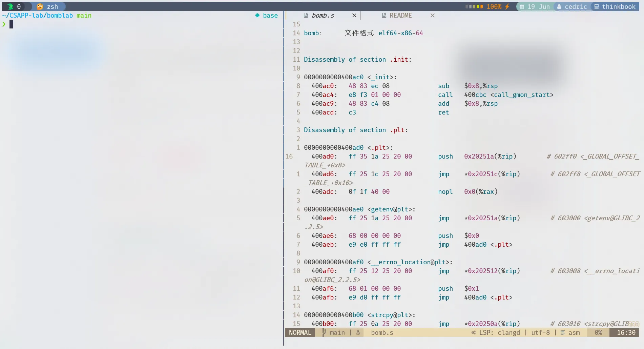Place cursor on 400ad0 push instruction line
The height and width of the screenshot is (349, 644).
407,156
